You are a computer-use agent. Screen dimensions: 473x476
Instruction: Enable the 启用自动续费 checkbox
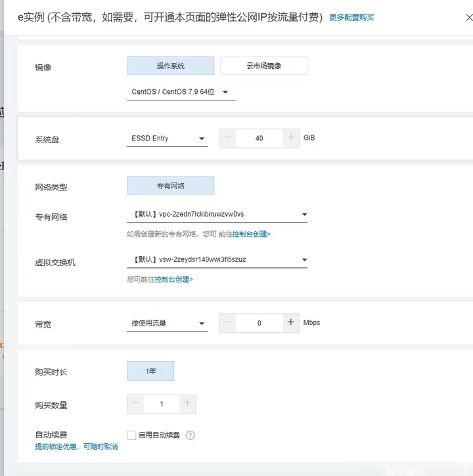tap(131, 435)
